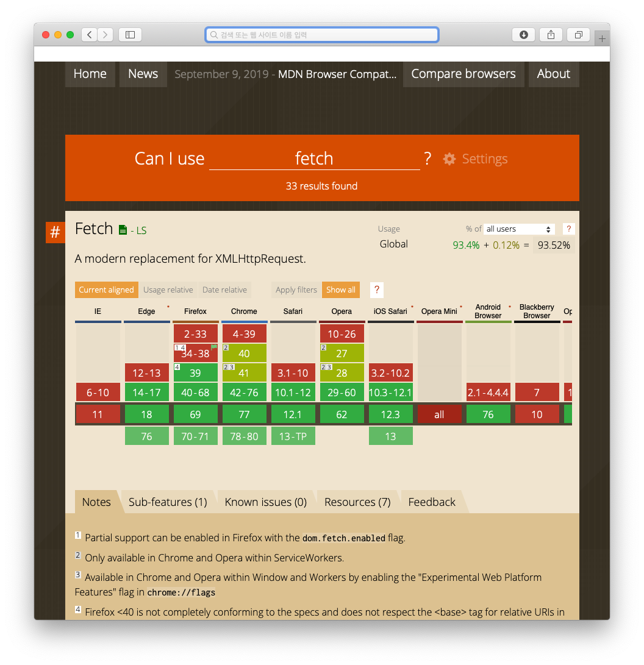Switch to Usage relative view

click(x=168, y=290)
